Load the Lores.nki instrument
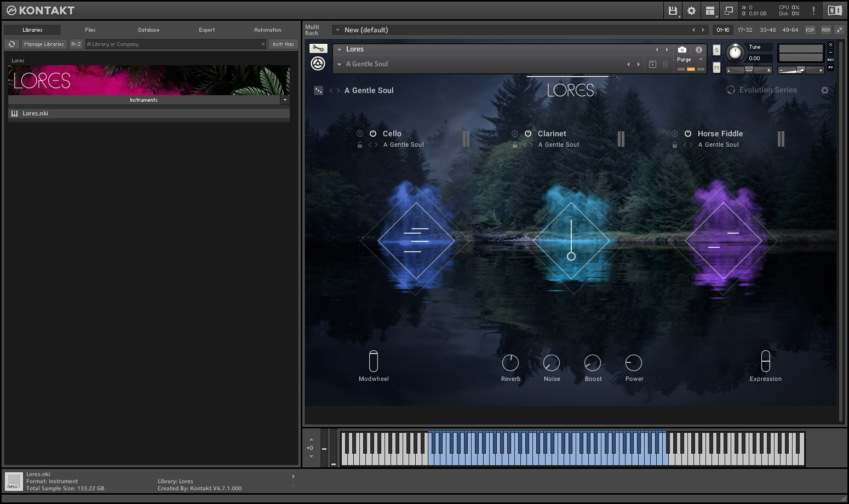Viewport: 849px width, 504px height. (x=36, y=113)
